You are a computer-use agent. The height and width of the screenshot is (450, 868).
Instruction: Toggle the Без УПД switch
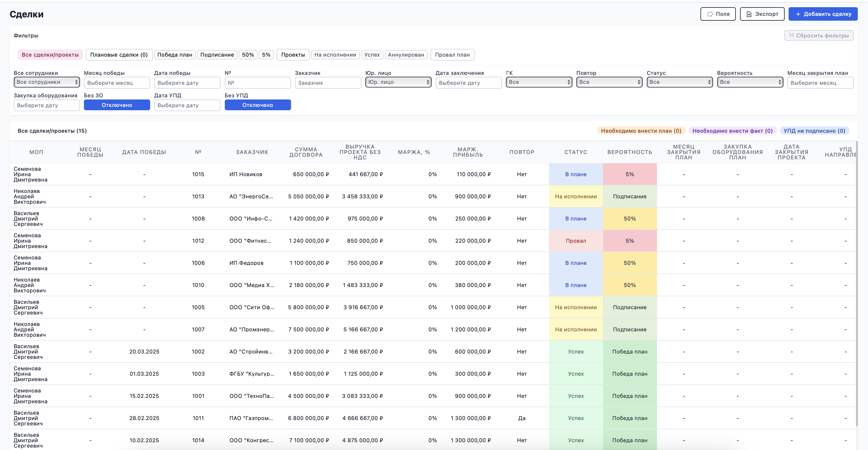tap(257, 105)
